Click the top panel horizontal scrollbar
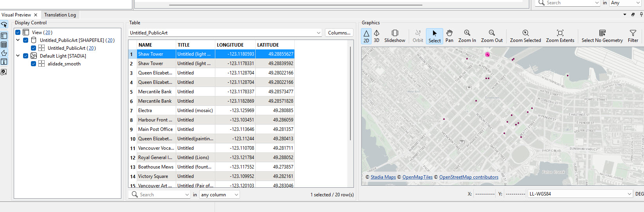This screenshot has width=644, height=212. point(296,5)
